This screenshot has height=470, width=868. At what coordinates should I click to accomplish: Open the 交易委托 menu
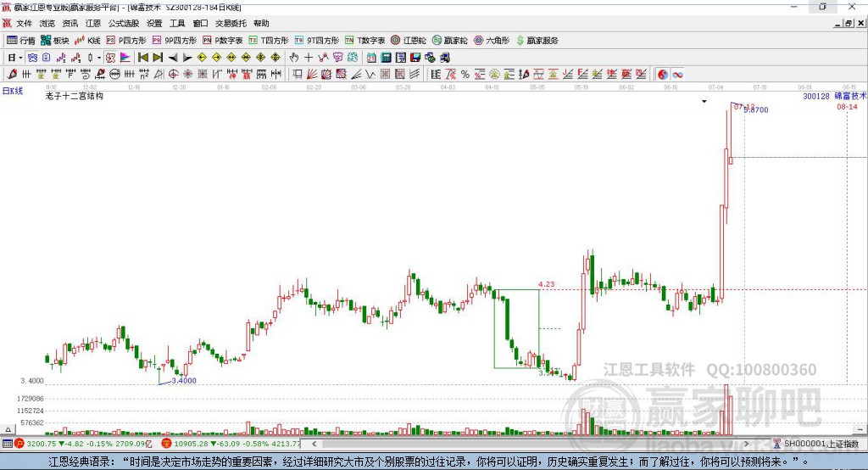[231, 23]
